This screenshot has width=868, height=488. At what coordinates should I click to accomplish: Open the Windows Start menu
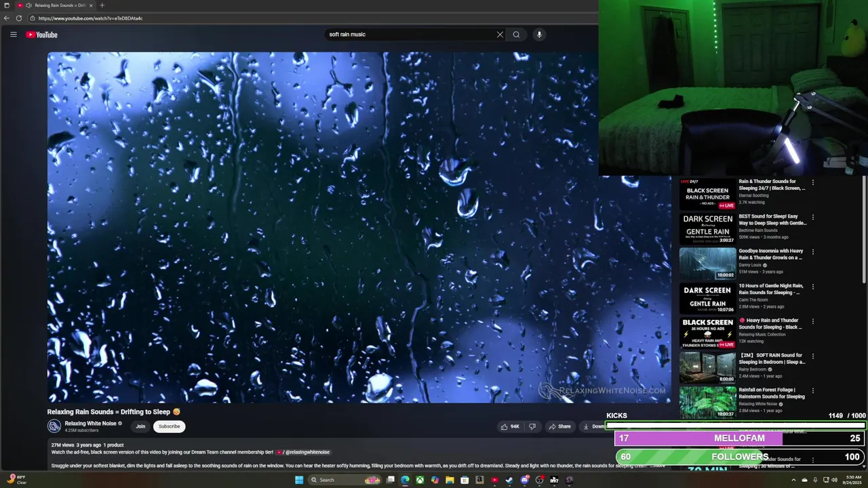(299, 480)
